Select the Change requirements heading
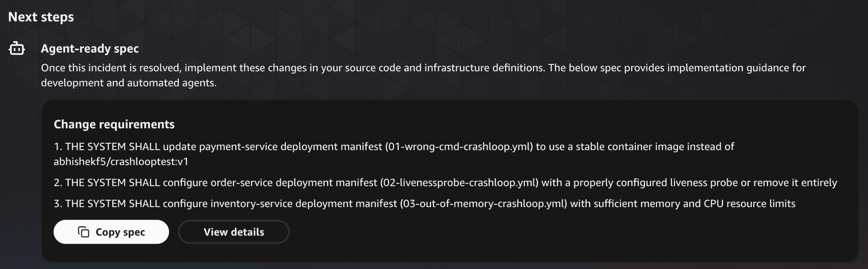Screen dimensions: 868x269 (x=114, y=124)
